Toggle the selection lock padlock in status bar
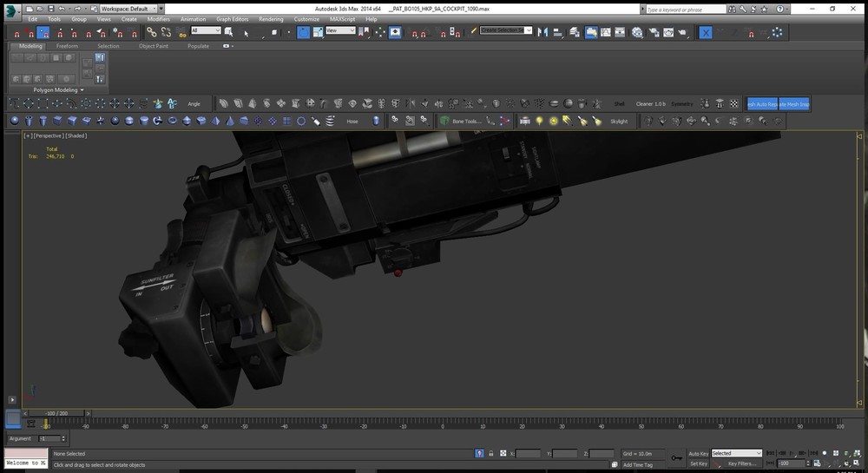Screen dimensions: 868x473 491,453
